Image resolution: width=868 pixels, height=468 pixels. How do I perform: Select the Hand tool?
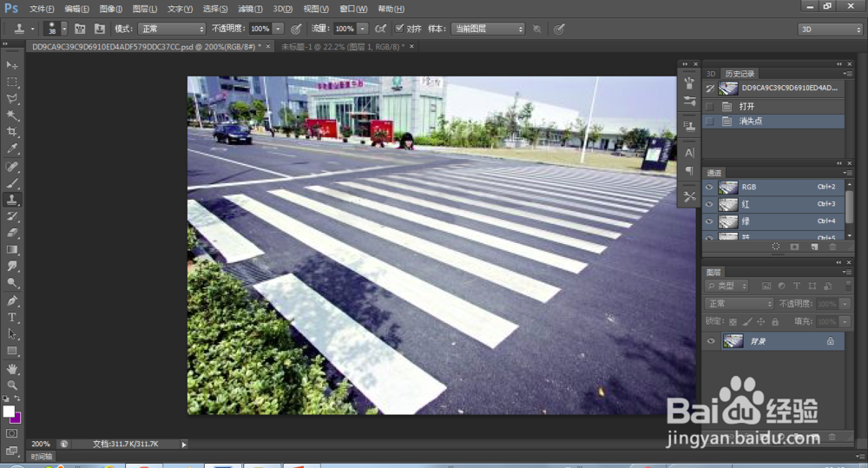[x=11, y=369]
